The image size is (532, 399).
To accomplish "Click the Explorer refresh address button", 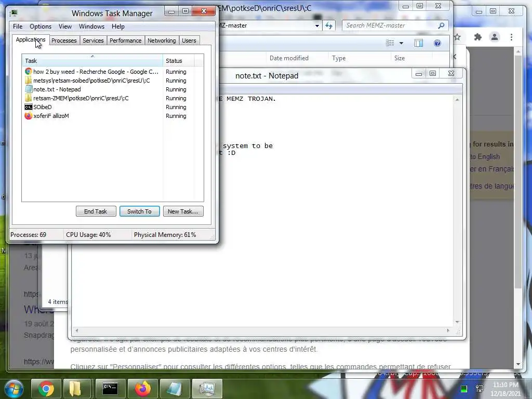I will (x=329, y=25).
